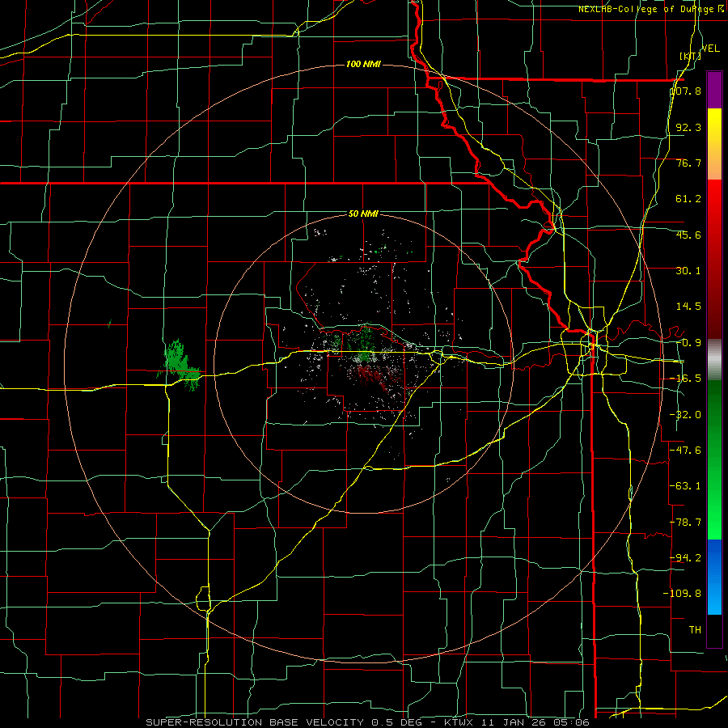This screenshot has height=728, width=728.
Task: Select the 45.6 scale value
Action: (688, 235)
